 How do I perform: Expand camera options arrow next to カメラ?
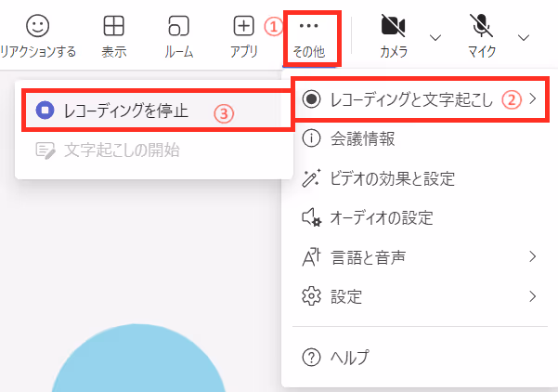(x=435, y=37)
